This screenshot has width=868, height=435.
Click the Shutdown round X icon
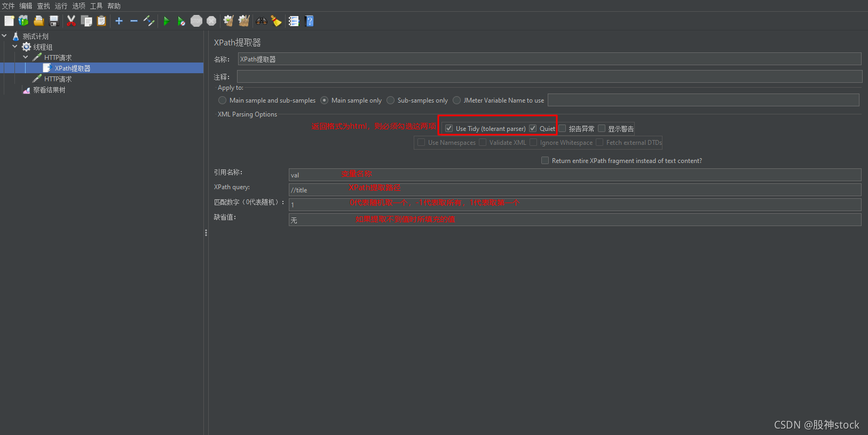tap(211, 21)
